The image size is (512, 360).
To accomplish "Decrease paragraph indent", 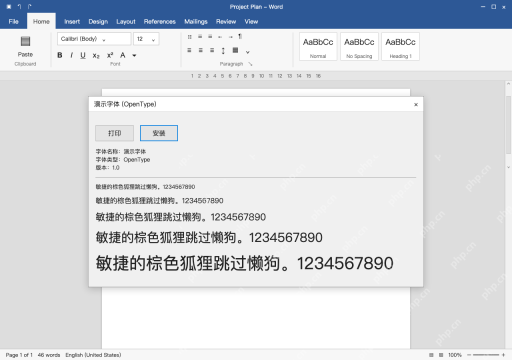I will click(220, 37).
